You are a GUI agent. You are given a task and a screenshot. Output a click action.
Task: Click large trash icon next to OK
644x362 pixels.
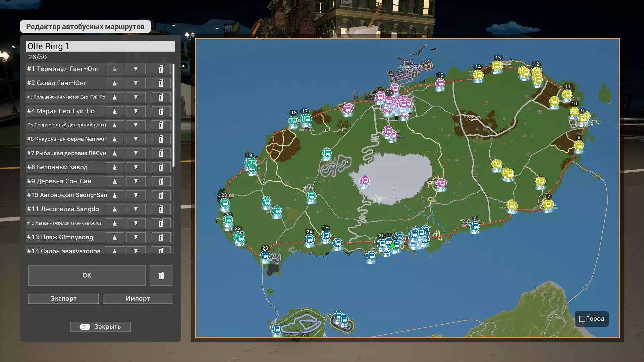click(161, 276)
